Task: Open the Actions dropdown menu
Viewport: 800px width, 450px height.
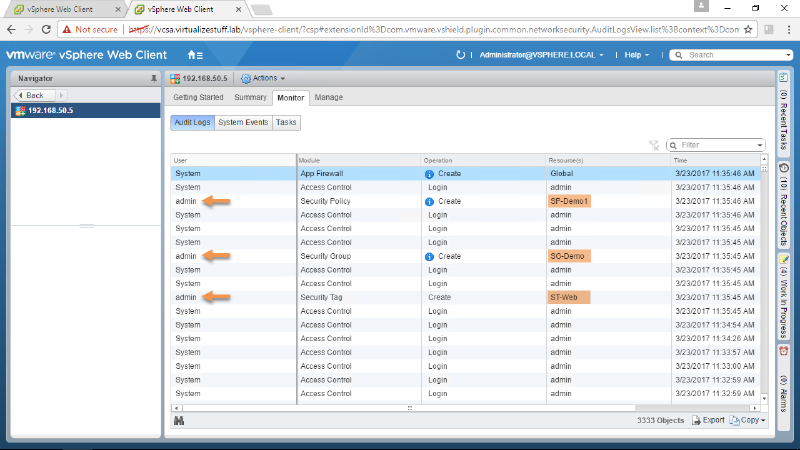Action: [x=263, y=79]
